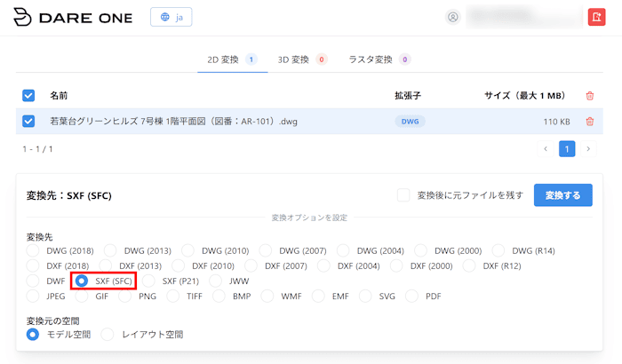
Task: Click the 拡張子 column header
Action: 407,96
